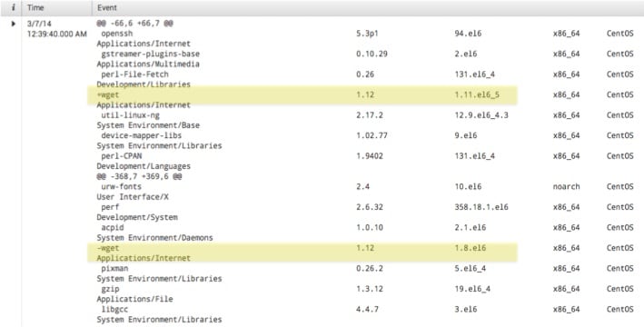
Task: Click the 358.18.1.el6 release of perf
Action: 481,207
